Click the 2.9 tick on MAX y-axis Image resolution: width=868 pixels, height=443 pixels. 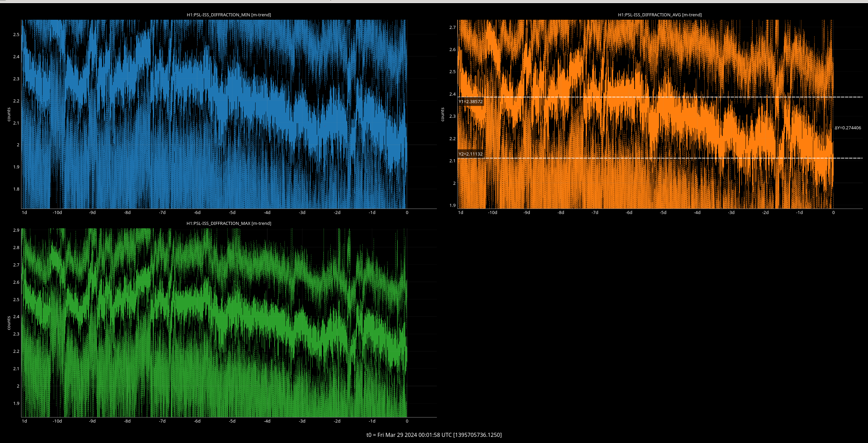(x=16, y=230)
